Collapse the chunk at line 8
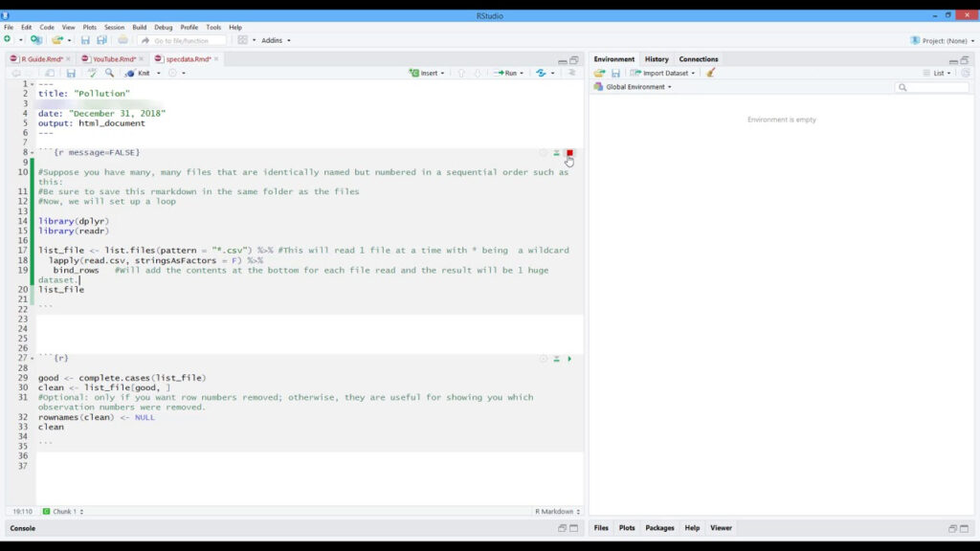This screenshot has height=551, width=980. click(33, 153)
